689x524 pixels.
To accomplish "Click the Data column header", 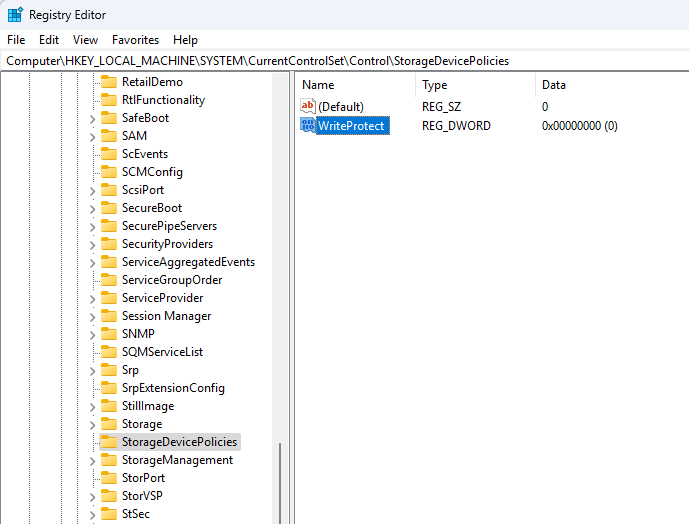I will coord(553,85).
